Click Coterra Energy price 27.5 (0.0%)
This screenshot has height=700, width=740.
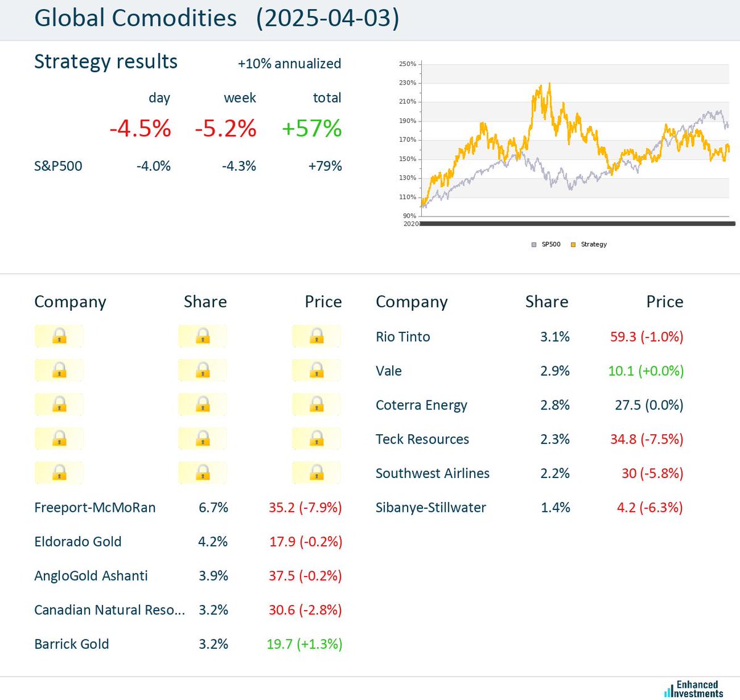tap(649, 405)
